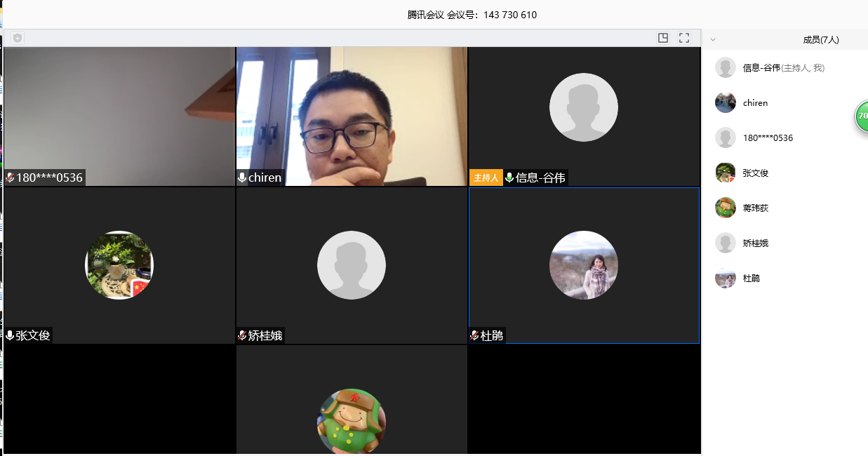Click chiren's avatar in members list

click(x=725, y=103)
